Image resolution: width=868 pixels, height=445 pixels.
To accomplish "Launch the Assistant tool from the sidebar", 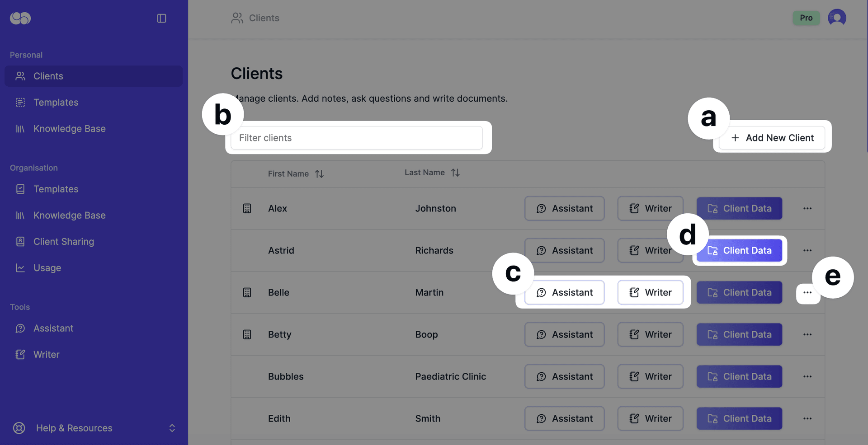I will coord(53,328).
